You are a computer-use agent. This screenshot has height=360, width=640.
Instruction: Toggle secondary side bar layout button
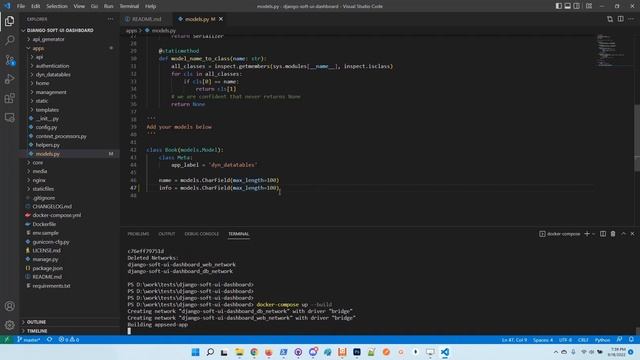(577, 6)
